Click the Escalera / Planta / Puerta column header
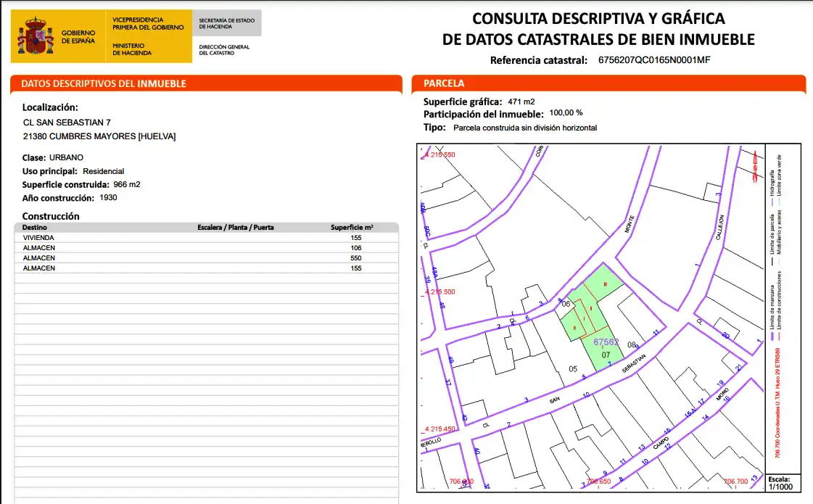813x504 pixels. [236, 228]
